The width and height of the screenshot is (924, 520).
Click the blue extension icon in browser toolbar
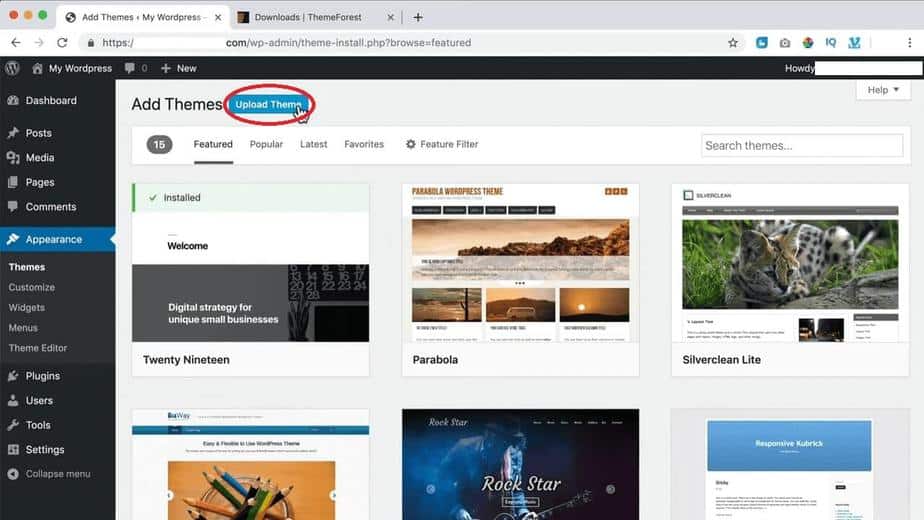point(761,42)
